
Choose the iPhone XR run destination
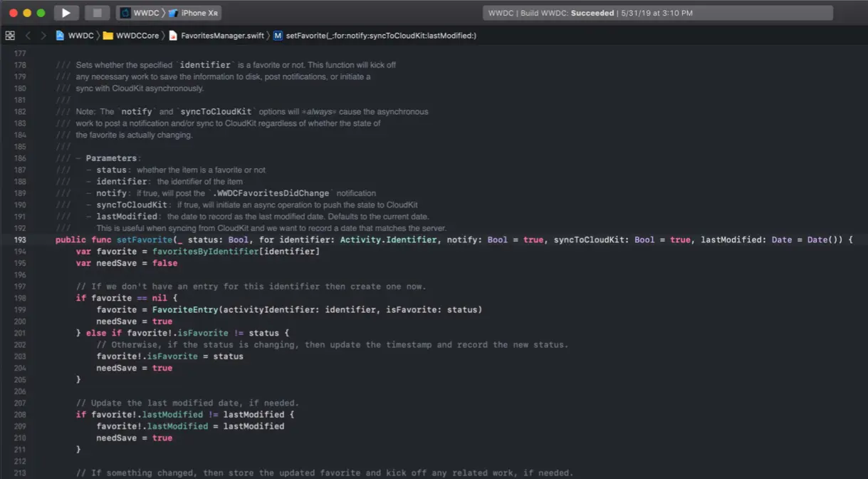pos(194,13)
